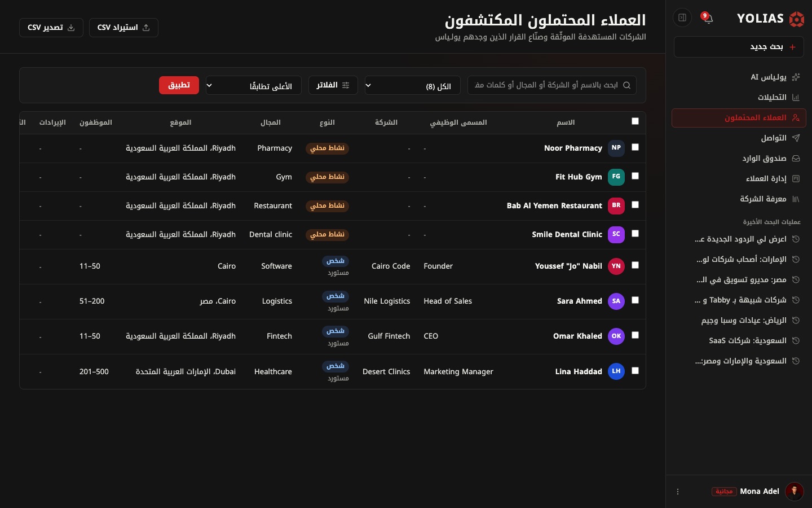Toggle the select-all checkbox in table header

coord(635,121)
